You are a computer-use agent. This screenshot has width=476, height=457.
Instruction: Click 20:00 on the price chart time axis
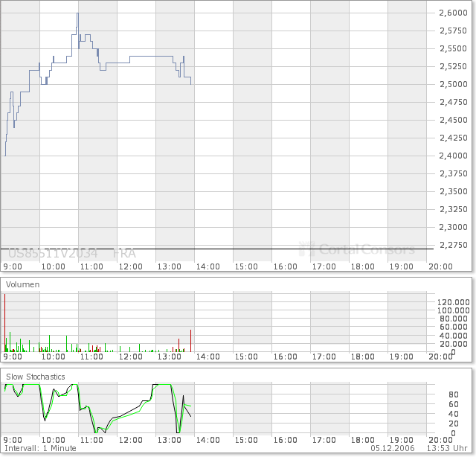tap(440, 266)
